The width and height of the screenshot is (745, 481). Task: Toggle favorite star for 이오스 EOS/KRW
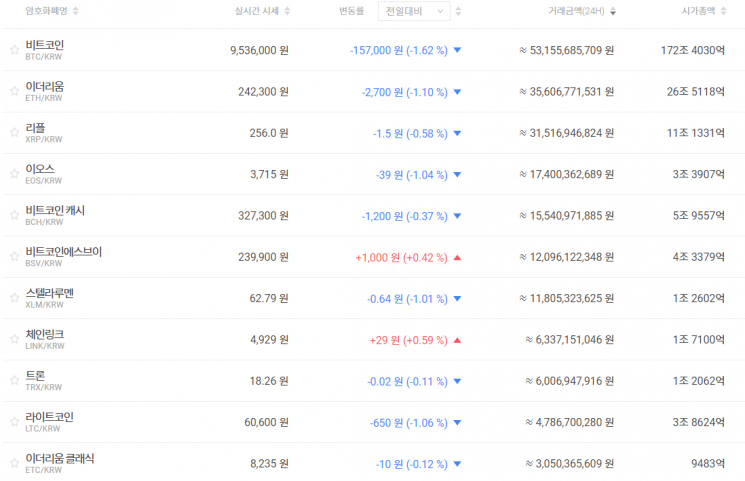(14, 173)
